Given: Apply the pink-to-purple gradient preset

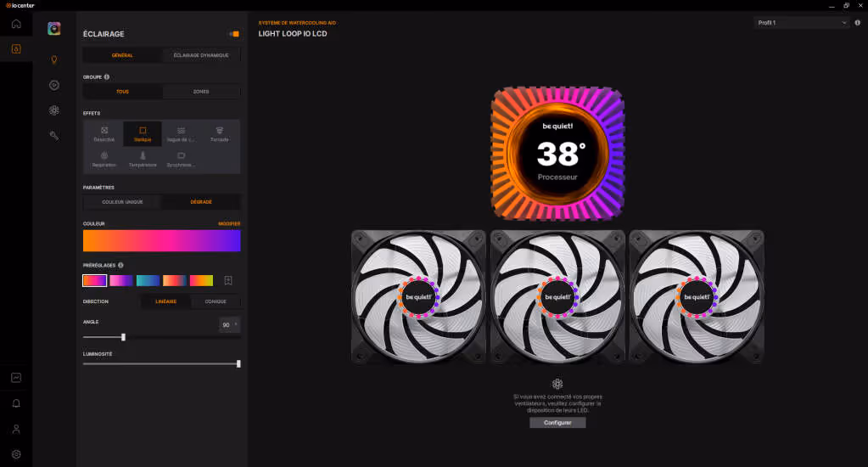Looking at the screenshot, I should coord(121,280).
